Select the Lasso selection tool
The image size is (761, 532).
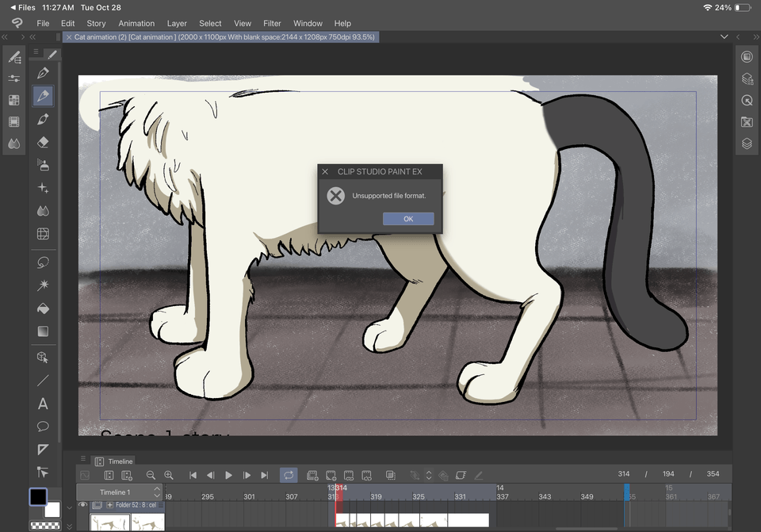[43, 262]
